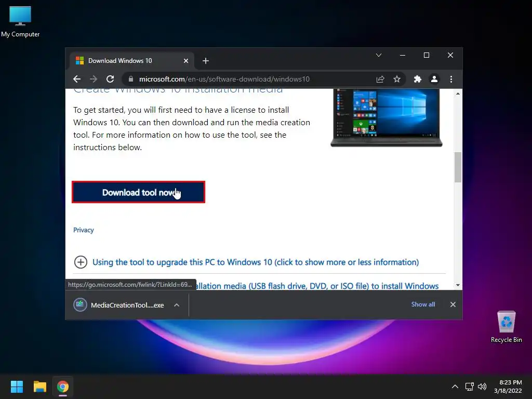The width and height of the screenshot is (532, 399).
Task: Click Download tool now button
Action: tap(138, 192)
